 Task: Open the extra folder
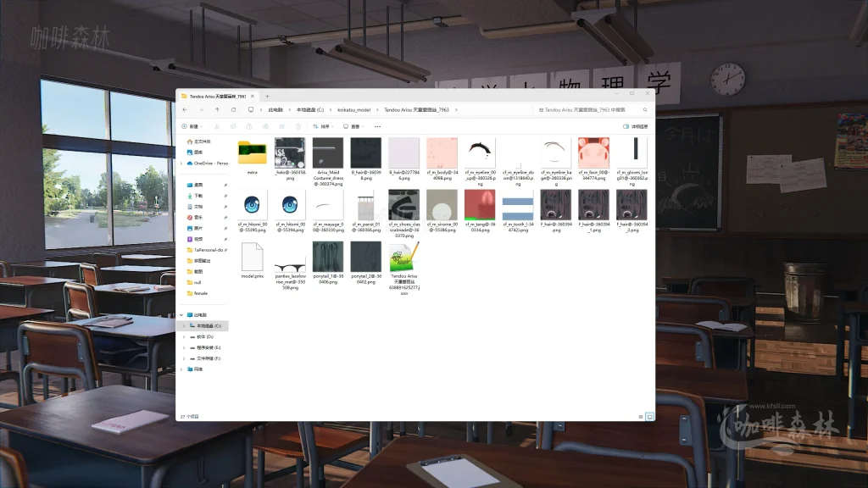252,153
